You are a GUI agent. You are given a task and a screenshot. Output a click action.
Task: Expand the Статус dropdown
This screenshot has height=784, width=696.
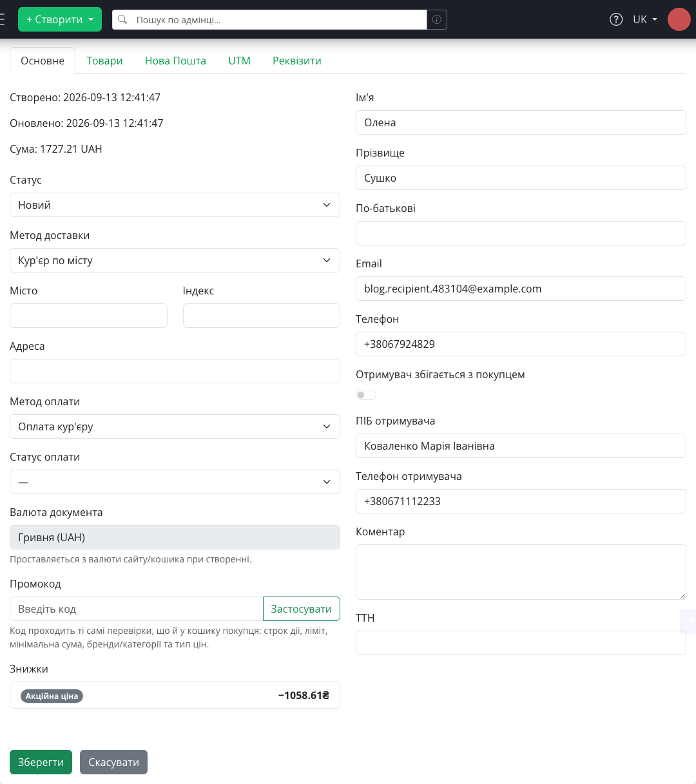click(175, 205)
